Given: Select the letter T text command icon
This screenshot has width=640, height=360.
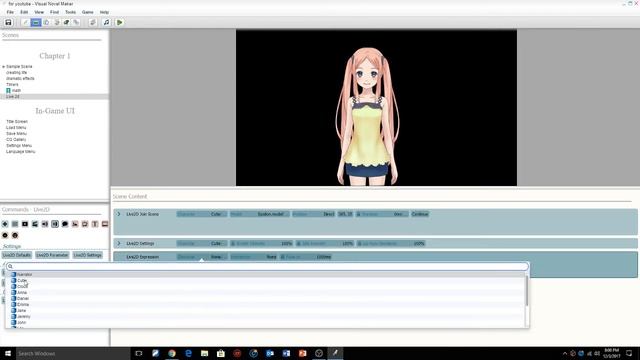Looking at the screenshot, I should (95, 224).
